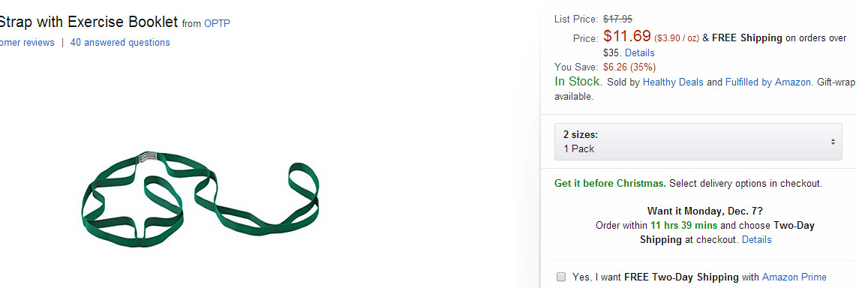Click the green In Stock text
The width and height of the screenshot is (868, 288).
578,82
